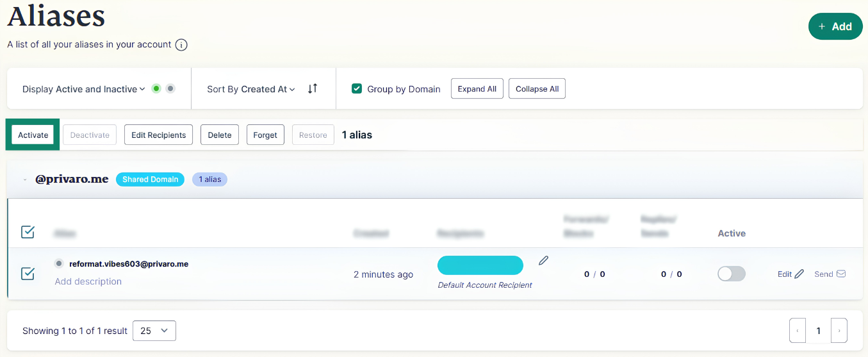Click the Add button
Image resolution: width=868 pixels, height=357 pixels.
[x=835, y=26]
